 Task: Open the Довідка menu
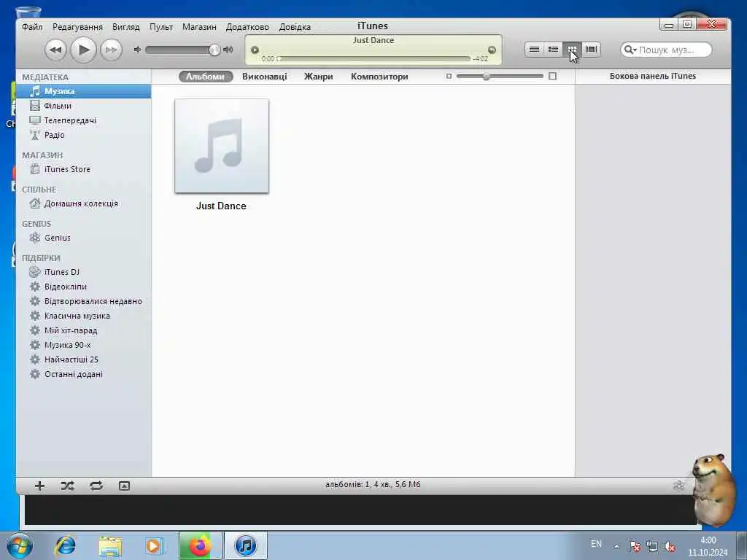(x=295, y=27)
